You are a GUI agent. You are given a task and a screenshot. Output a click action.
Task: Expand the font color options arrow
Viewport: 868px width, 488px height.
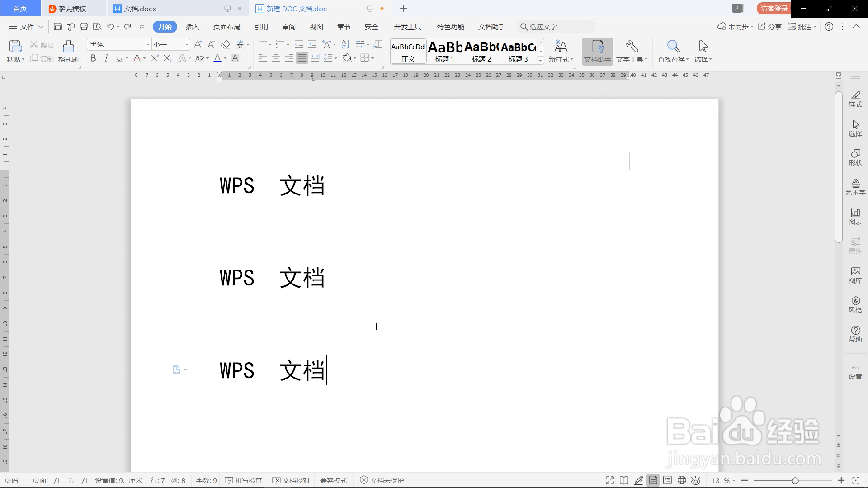coord(224,58)
